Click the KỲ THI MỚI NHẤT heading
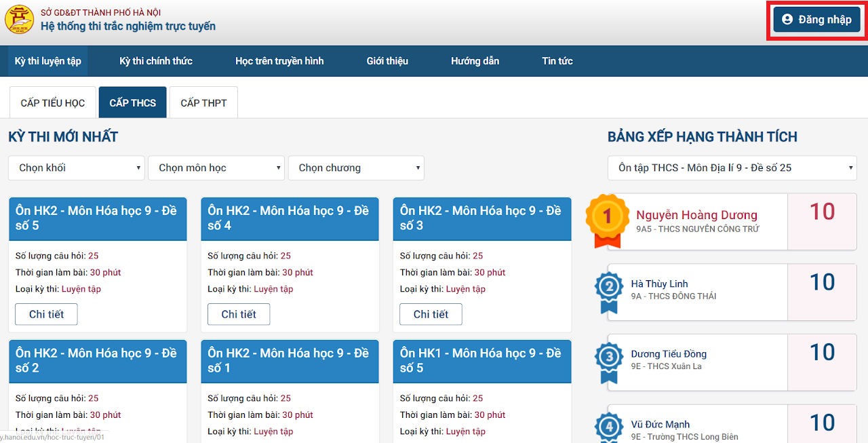The image size is (868, 443). click(63, 137)
